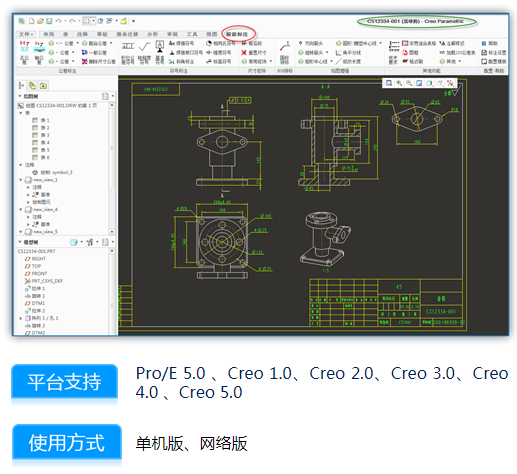Image resolution: width=517 pixels, height=474 pixels.
Task: Select PRT_CSYS_DEF in the model tree
Action: [x=44, y=281]
